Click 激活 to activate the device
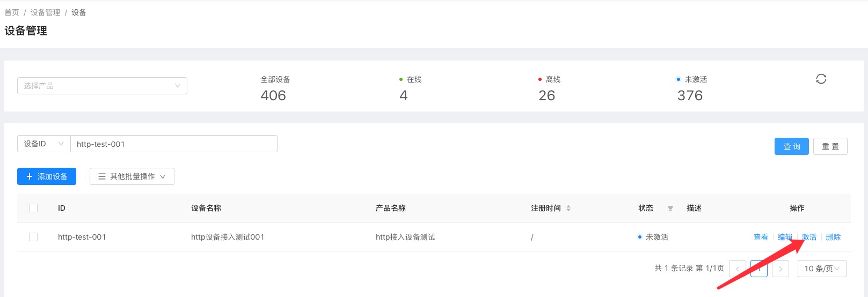 (x=809, y=237)
